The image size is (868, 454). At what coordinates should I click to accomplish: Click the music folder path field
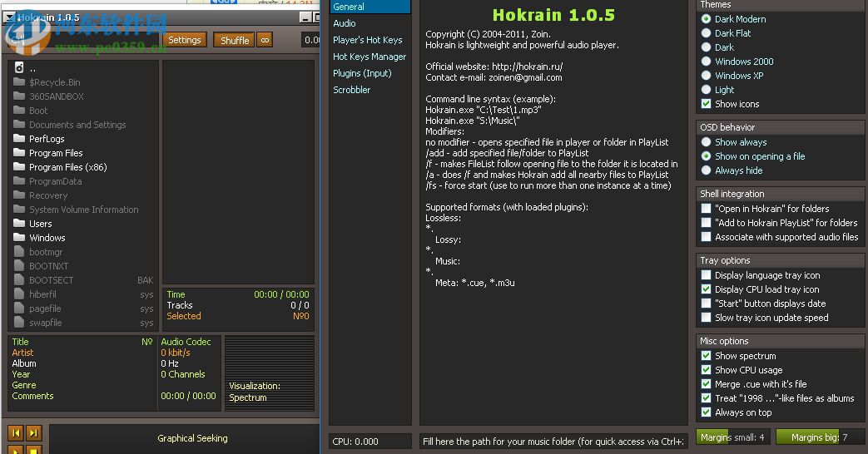pos(553,442)
